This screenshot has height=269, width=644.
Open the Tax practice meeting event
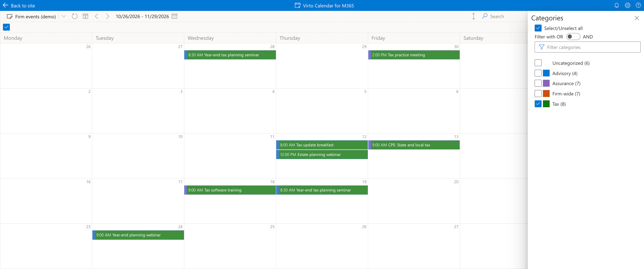tap(414, 55)
